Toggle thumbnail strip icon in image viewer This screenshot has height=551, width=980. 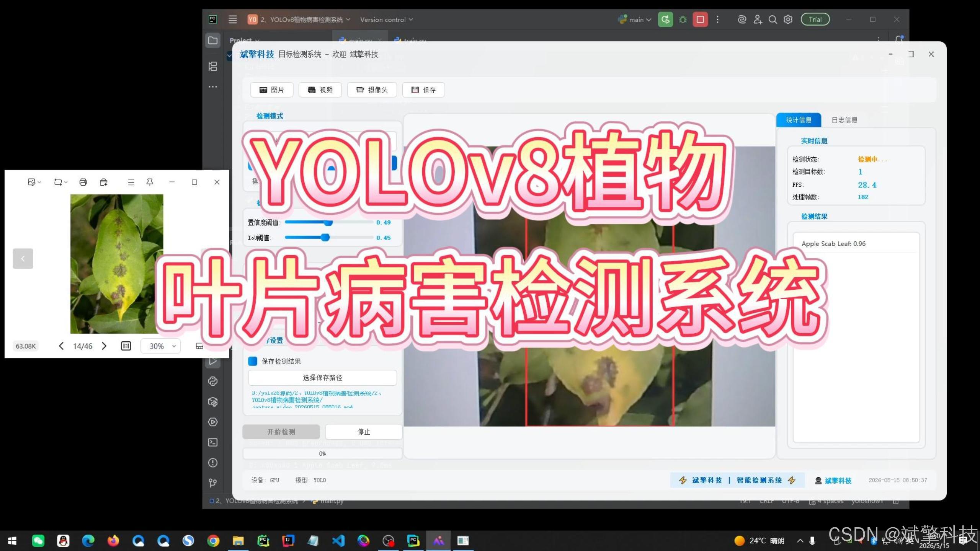pos(199,346)
